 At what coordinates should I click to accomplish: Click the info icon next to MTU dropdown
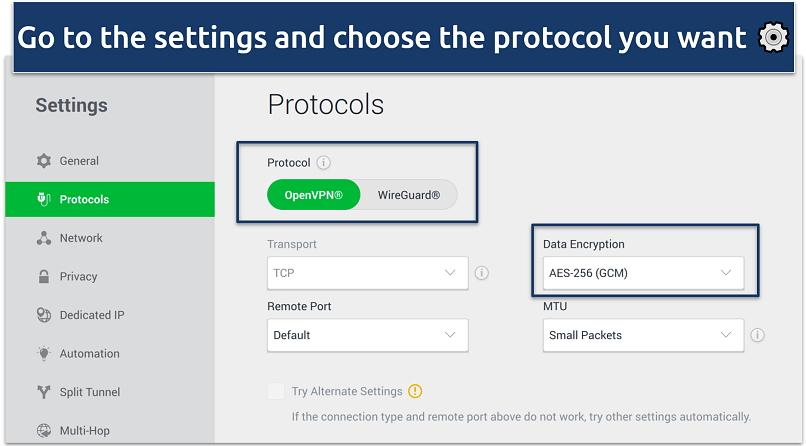point(757,335)
